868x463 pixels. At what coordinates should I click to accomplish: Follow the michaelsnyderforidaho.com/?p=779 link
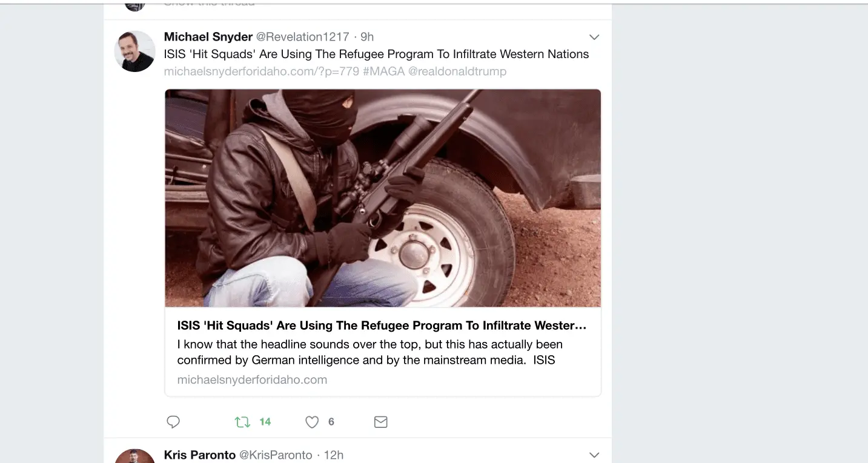pyautogui.click(x=262, y=71)
